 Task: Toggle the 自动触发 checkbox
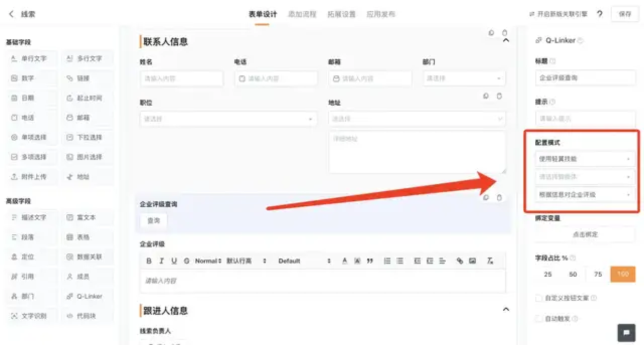(539, 319)
